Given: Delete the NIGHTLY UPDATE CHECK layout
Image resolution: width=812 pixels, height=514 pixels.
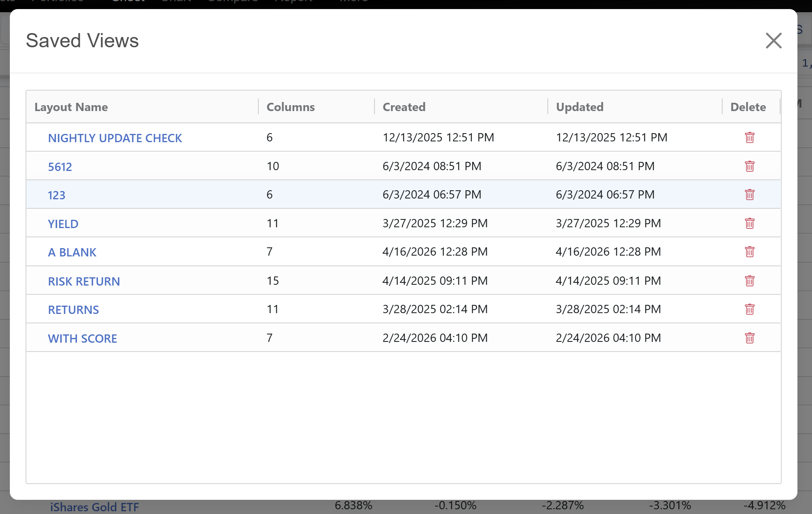Looking at the screenshot, I should 749,137.
